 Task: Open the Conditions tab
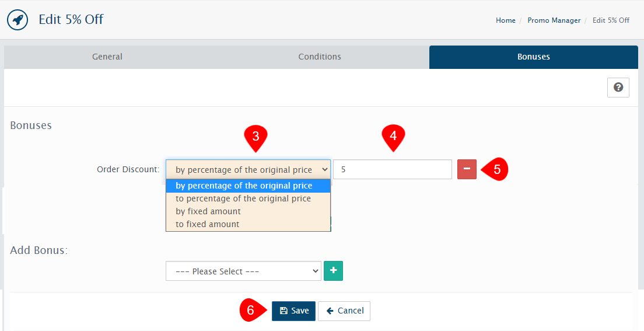click(x=320, y=57)
